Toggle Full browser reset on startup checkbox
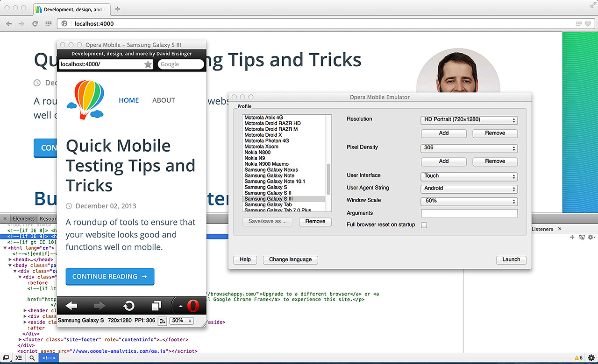Screen dimensions: 598x364 click(x=424, y=225)
